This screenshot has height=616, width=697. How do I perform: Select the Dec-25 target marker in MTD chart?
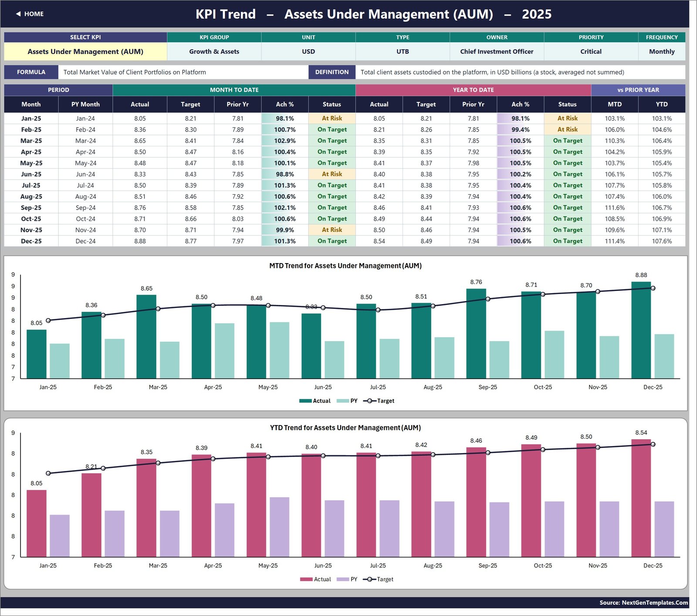click(653, 288)
